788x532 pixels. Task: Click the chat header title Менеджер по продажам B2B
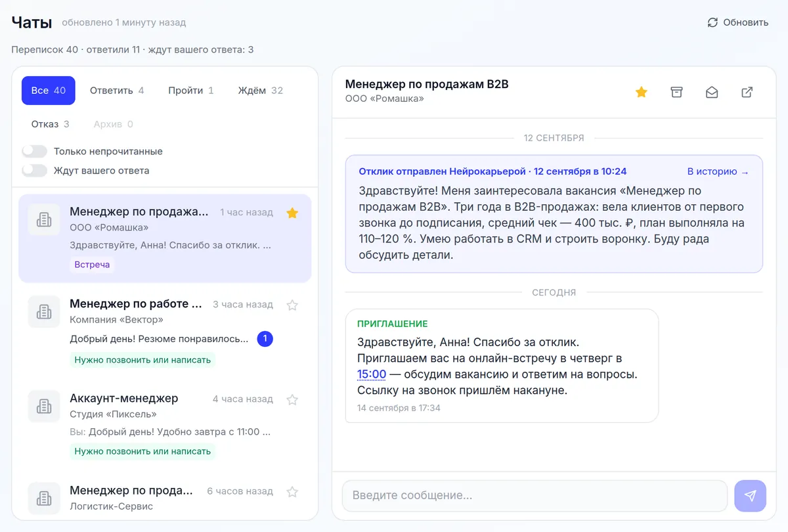(x=427, y=84)
